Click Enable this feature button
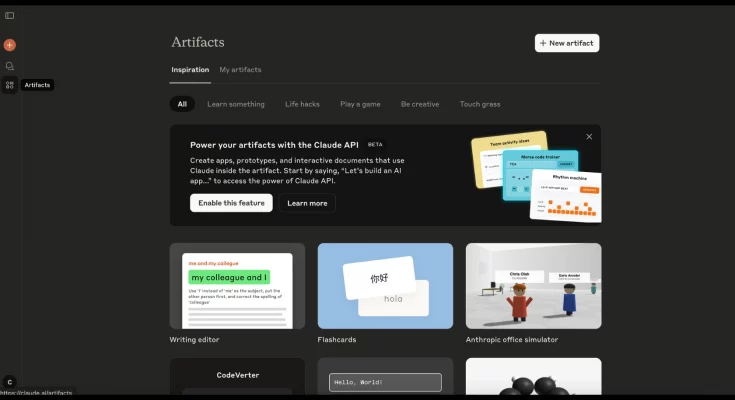The height and width of the screenshot is (400, 735). [231, 203]
